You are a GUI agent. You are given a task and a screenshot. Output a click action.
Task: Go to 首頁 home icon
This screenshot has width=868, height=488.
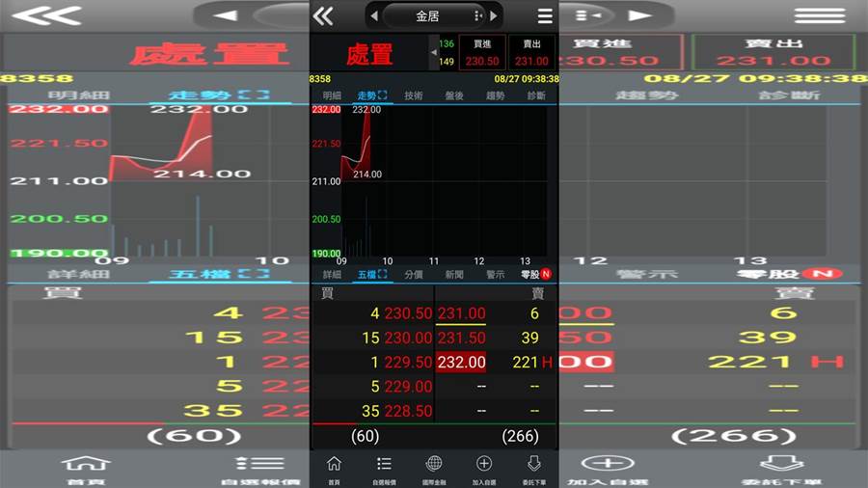coord(334,471)
